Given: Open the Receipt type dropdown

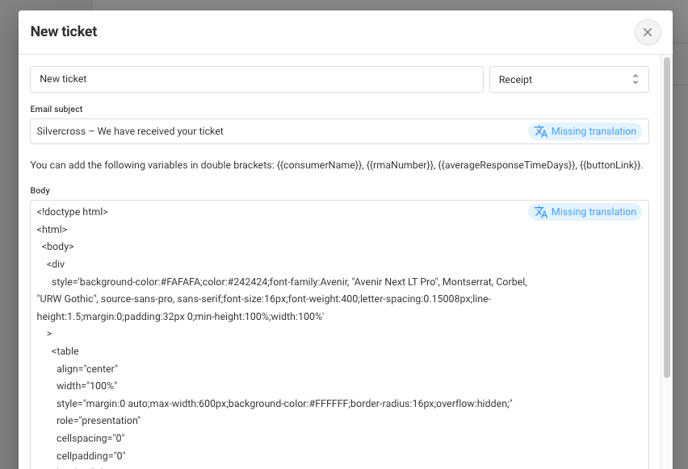Looking at the screenshot, I should point(569,79).
